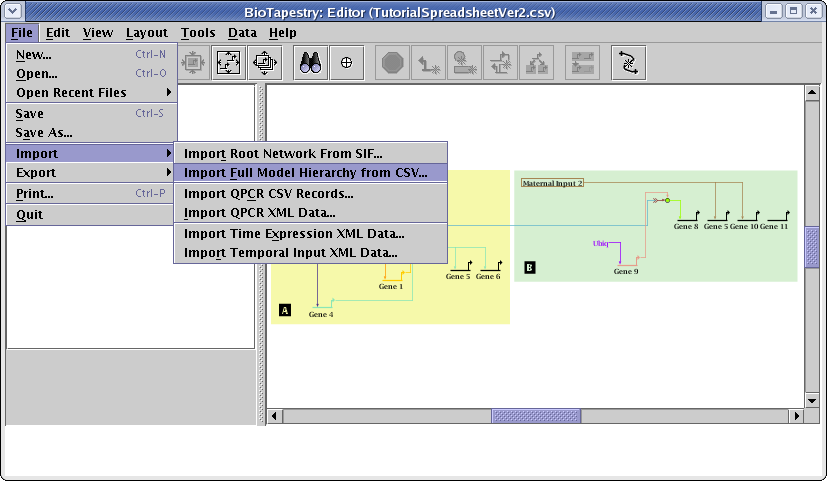Screen dimensions: 827x481
Task: Open the Tools menu in menu bar
Action: [x=198, y=32]
